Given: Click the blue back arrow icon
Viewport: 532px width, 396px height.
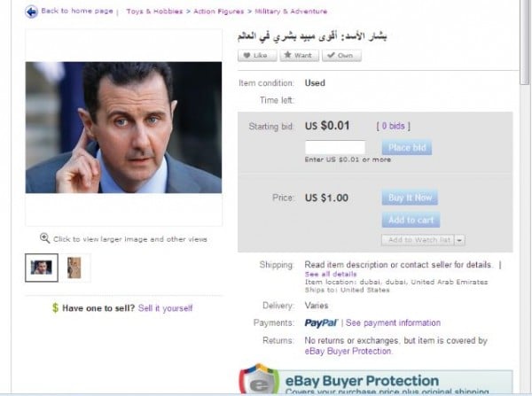Looking at the screenshot, I should click(31, 12).
